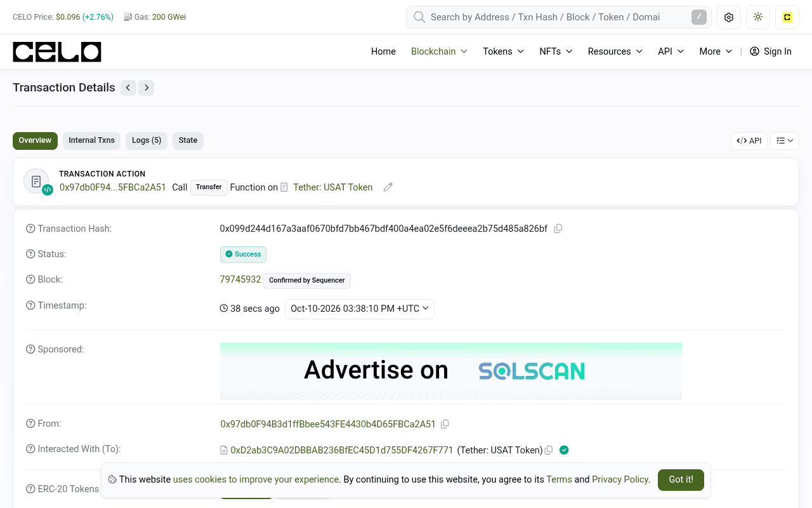The width and height of the screenshot is (812, 508).
Task: Expand the More menu
Action: tap(716, 51)
